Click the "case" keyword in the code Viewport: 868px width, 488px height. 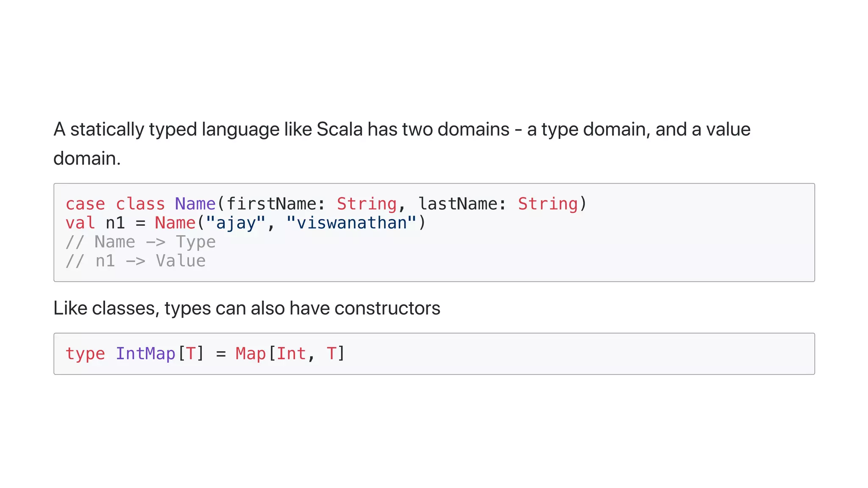click(x=85, y=204)
